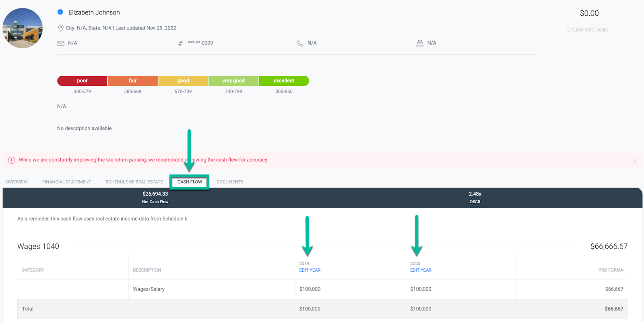Click the green excellent credit segment
The height and width of the screenshot is (322, 644).
284,81
